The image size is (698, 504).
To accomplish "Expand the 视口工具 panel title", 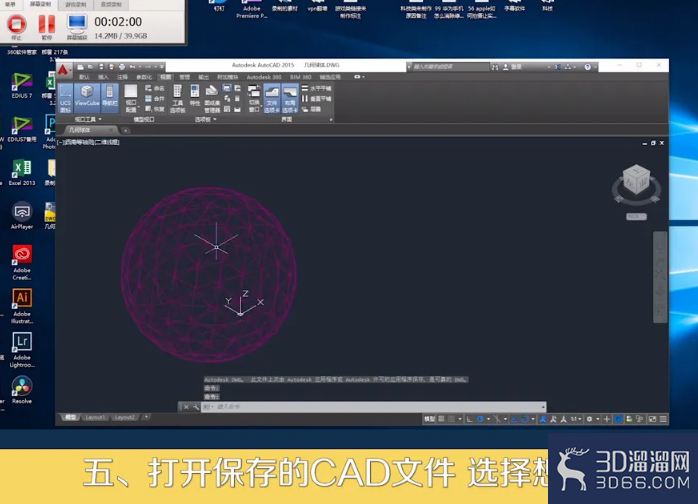I will point(88,119).
